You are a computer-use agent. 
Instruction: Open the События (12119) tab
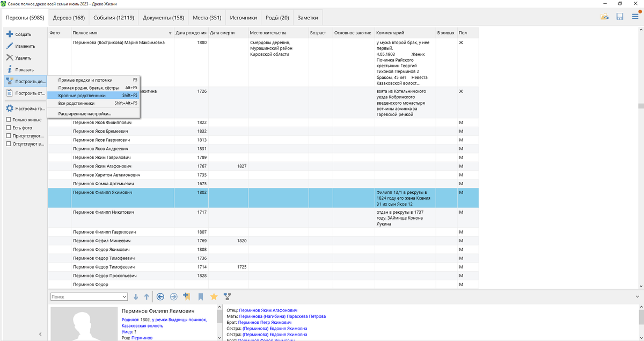pyautogui.click(x=114, y=18)
